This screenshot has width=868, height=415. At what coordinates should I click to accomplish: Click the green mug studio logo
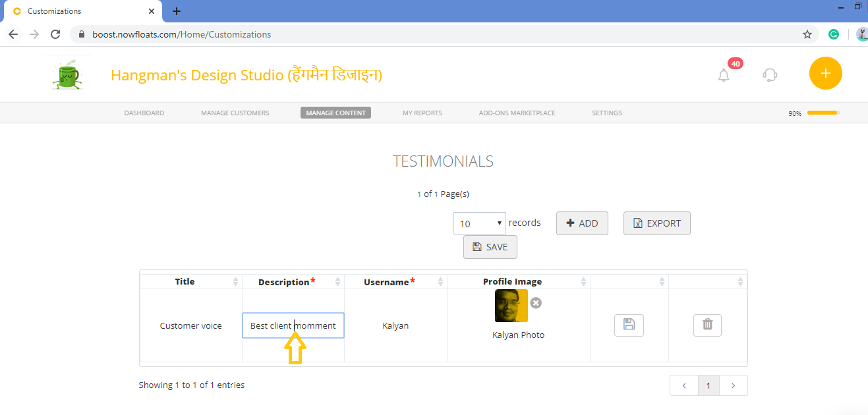pyautogui.click(x=66, y=74)
